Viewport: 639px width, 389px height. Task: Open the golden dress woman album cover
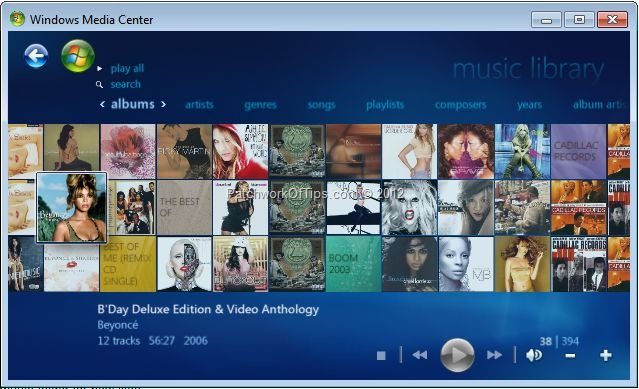pos(522,264)
